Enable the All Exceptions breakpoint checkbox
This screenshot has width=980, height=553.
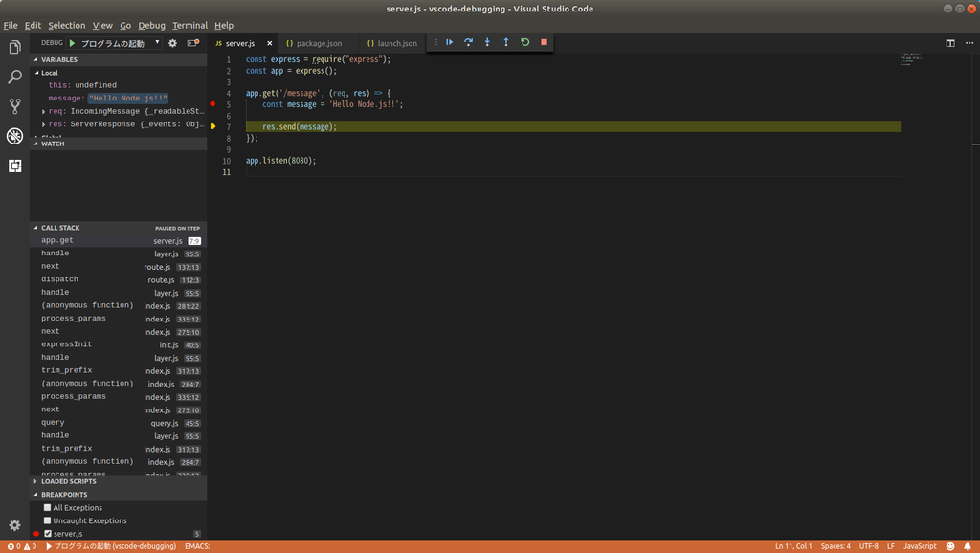47,507
